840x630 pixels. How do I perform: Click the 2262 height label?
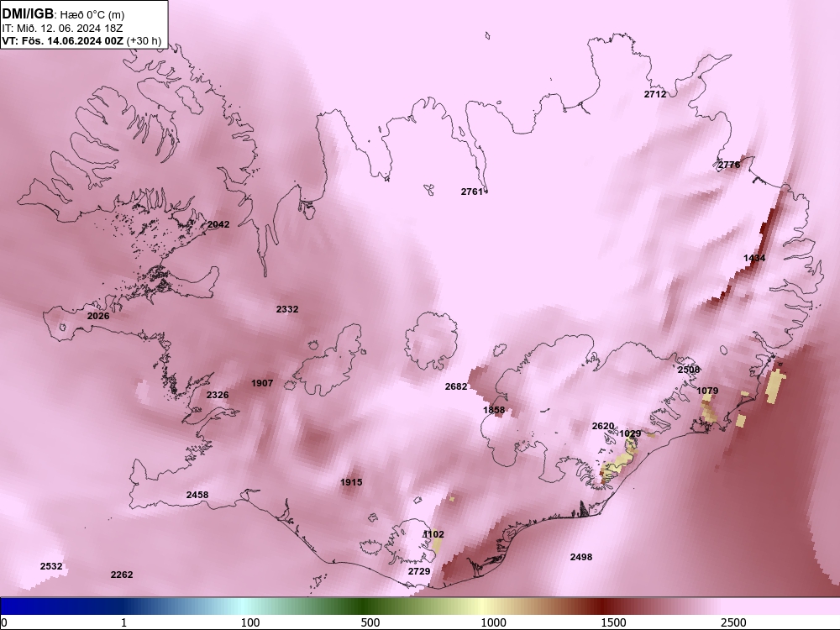tap(122, 575)
